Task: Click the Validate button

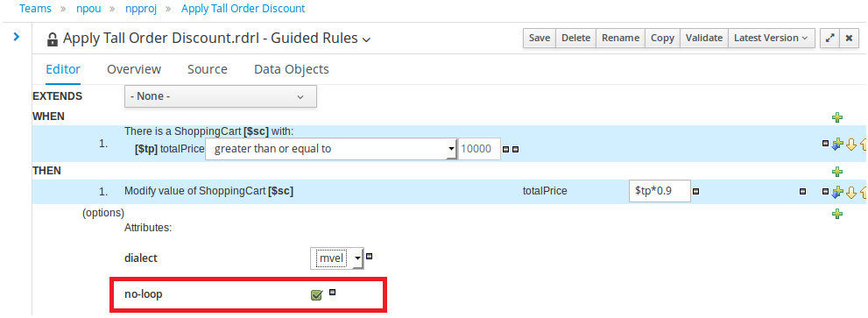Action: pyautogui.click(x=704, y=38)
